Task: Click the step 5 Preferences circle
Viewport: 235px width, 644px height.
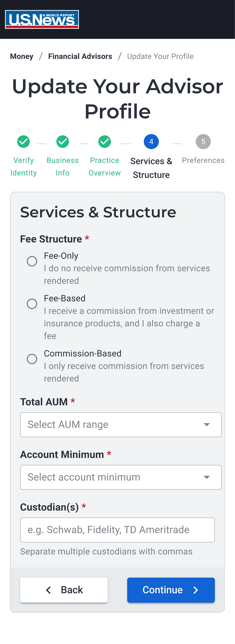Action: point(203,142)
